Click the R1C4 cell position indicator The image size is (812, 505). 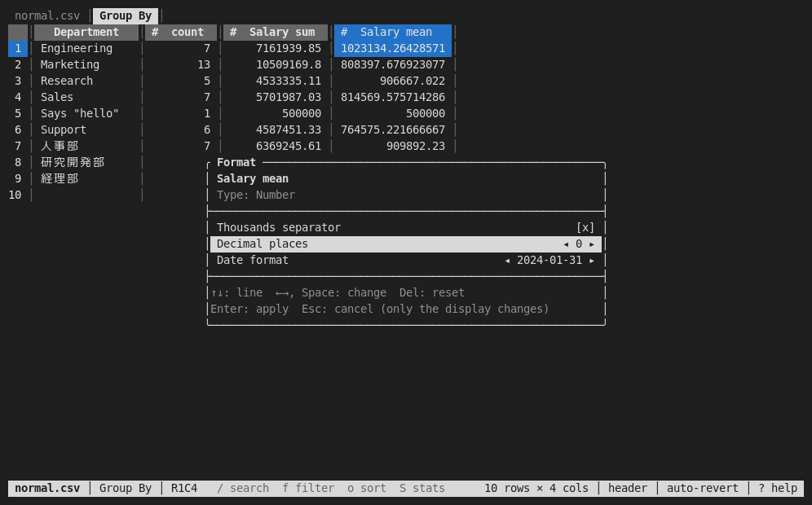pos(183,489)
